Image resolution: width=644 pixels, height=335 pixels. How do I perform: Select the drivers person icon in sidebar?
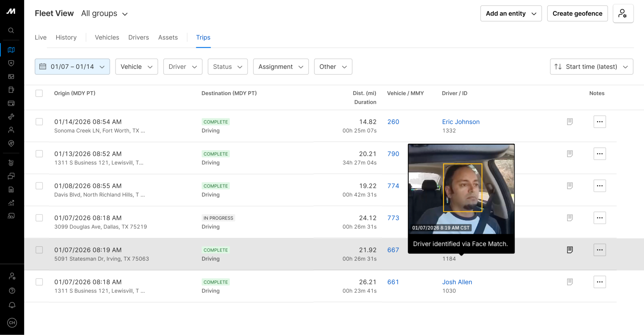coord(11,130)
